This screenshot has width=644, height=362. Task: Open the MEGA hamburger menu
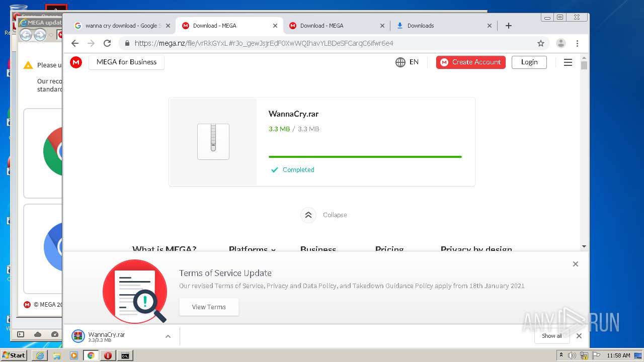coord(568,62)
